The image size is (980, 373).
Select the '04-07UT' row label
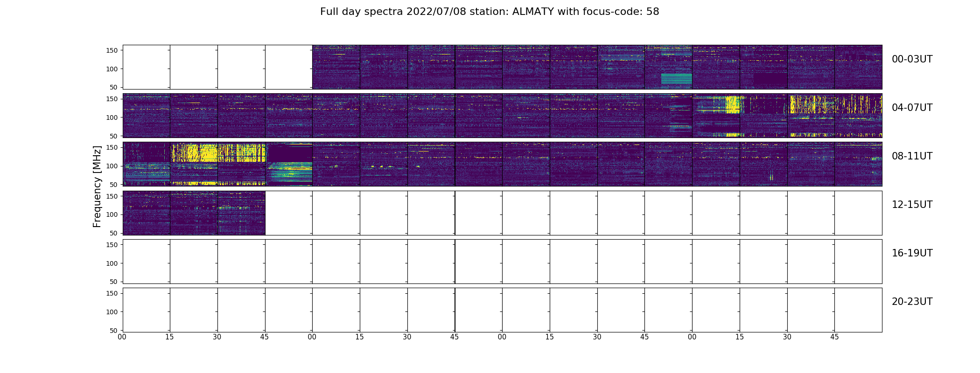pos(912,108)
